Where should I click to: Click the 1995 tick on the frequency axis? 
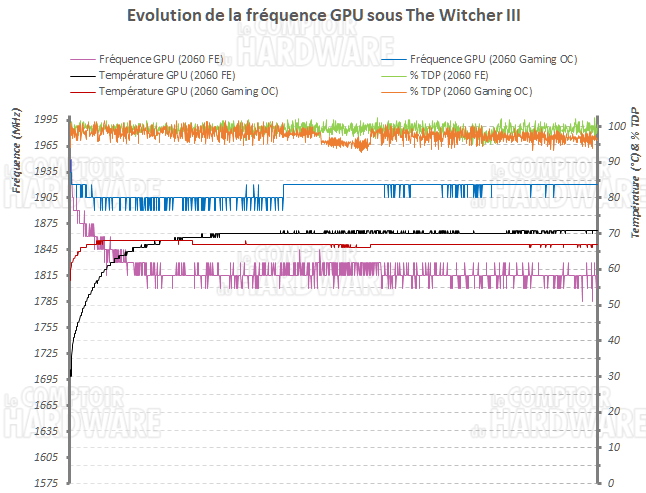pyautogui.click(x=45, y=120)
